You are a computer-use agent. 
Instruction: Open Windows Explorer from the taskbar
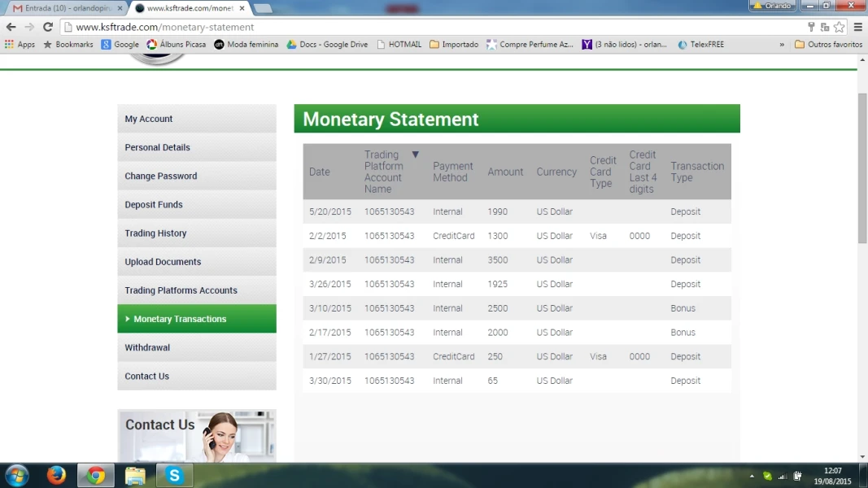[x=135, y=476]
